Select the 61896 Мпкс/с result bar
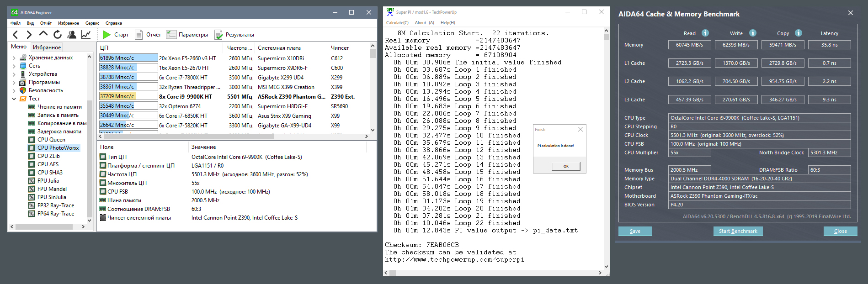The width and height of the screenshot is (868, 284). pyautogui.click(x=128, y=58)
